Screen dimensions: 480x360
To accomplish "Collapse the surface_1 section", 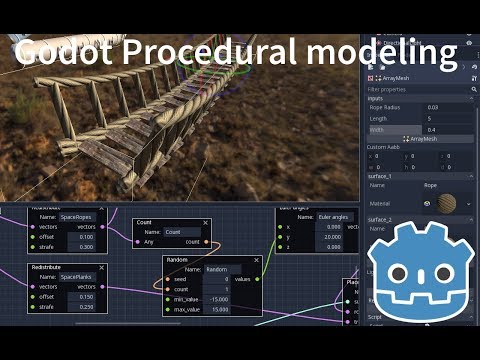I will (x=471, y=176).
